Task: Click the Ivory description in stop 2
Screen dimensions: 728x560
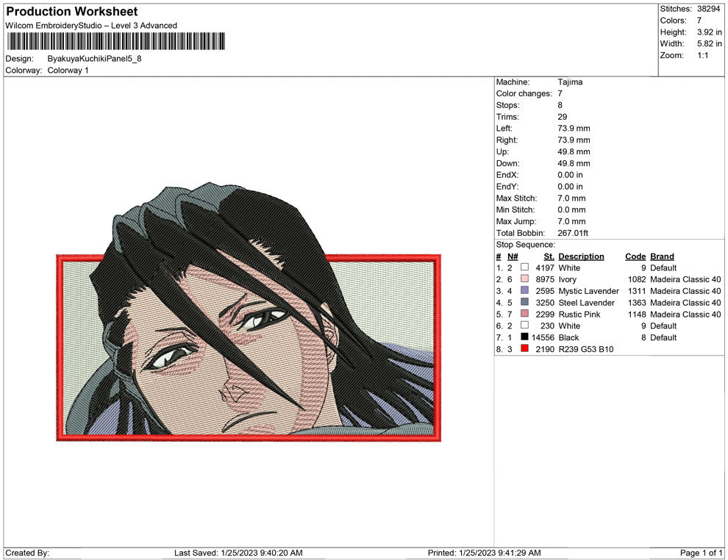Action: pyautogui.click(x=568, y=279)
